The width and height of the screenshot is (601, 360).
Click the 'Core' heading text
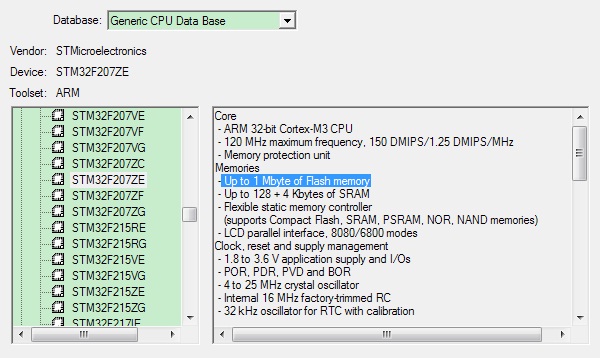coord(225,116)
